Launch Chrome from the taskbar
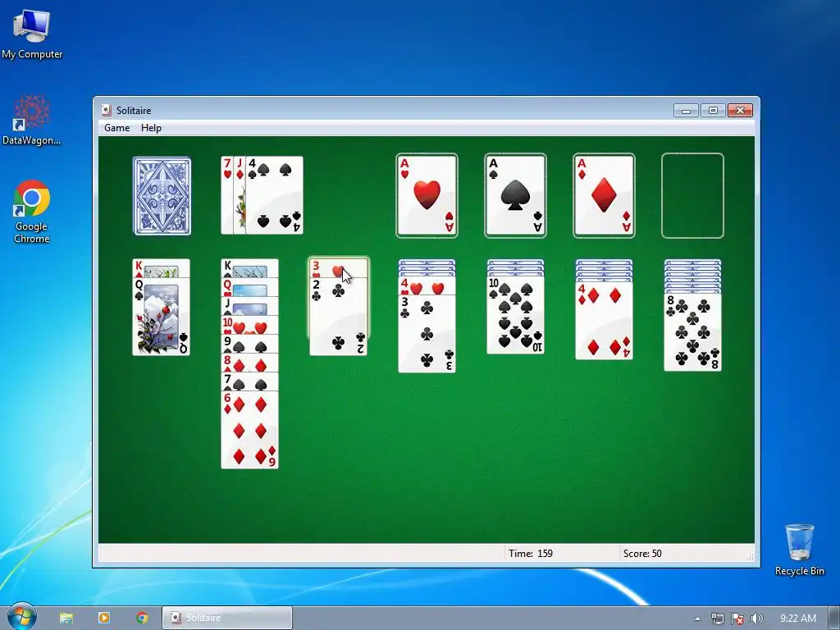 [142, 618]
